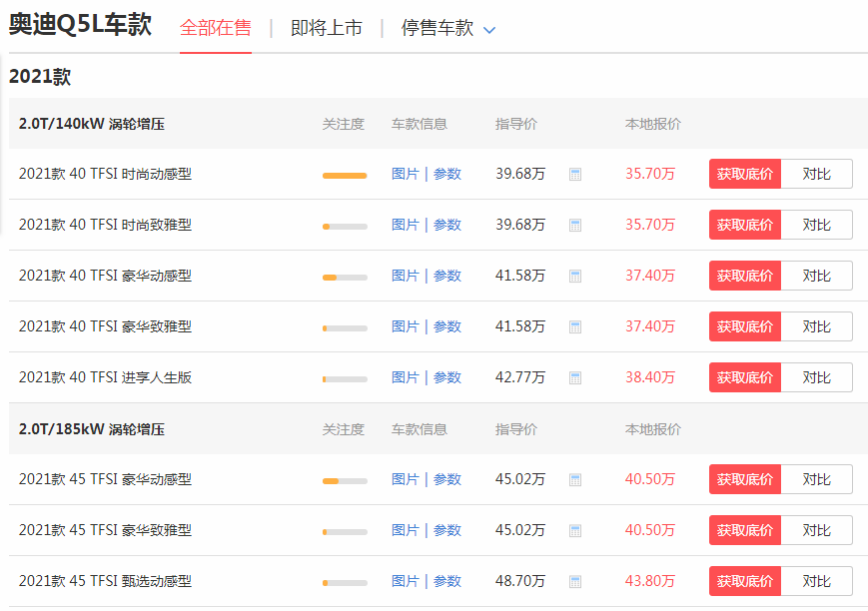The width and height of the screenshot is (868, 611).
Task: Open the loan calculator for 45 TFSI 甄选动感型
Action: coord(575,580)
